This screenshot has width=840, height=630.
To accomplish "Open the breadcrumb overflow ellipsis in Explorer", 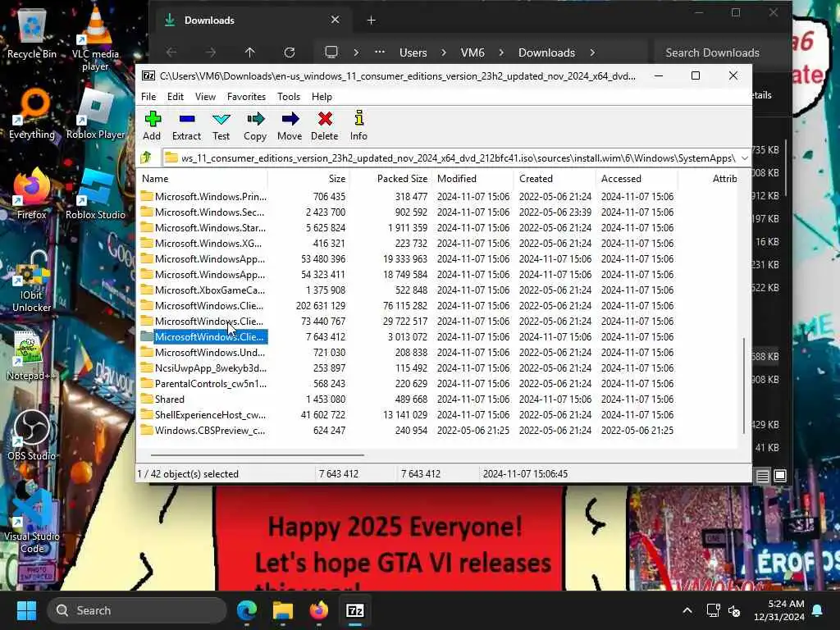I will (380, 52).
